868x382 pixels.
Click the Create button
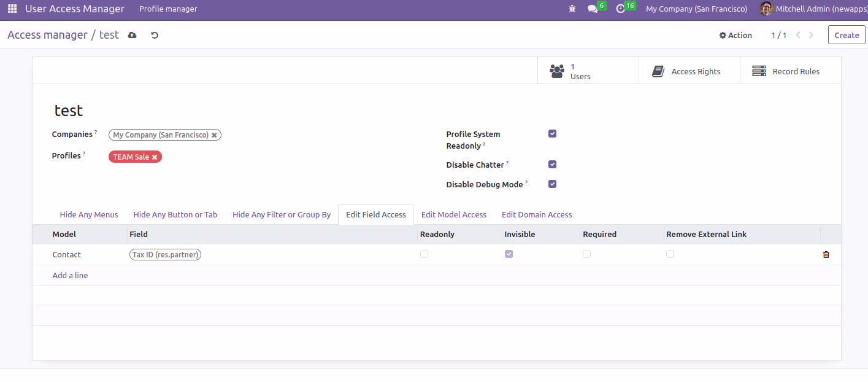pyautogui.click(x=847, y=35)
